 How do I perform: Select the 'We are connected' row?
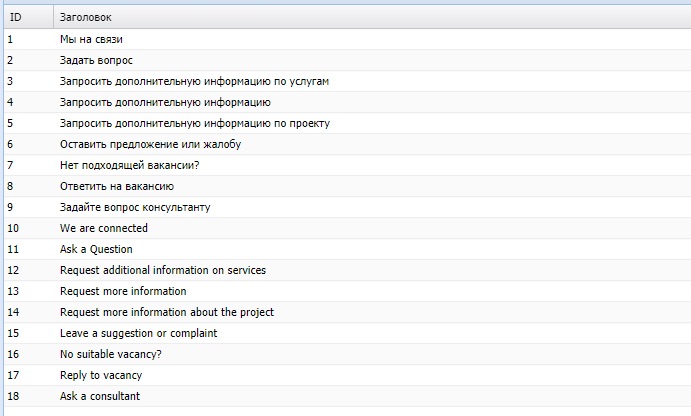tap(104, 228)
